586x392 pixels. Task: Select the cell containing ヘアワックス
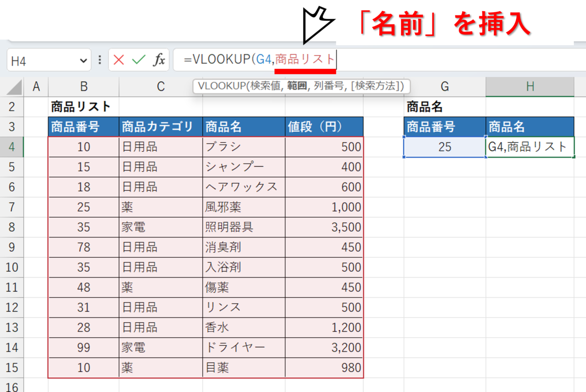pyautogui.click(x=244, y=187)
